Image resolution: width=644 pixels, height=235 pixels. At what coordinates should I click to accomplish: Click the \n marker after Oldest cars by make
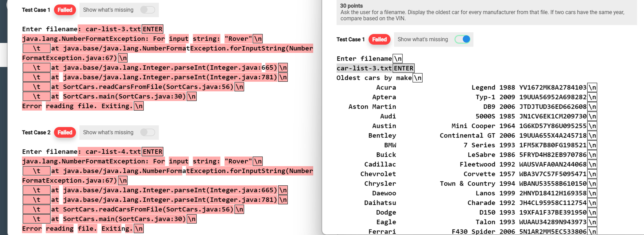[x=418, y=78]
